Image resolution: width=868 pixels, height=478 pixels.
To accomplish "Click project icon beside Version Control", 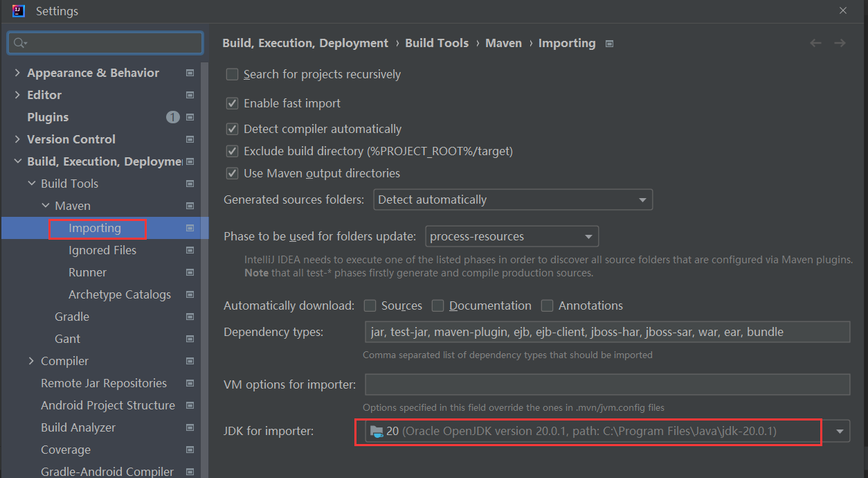I will tap(190, 139).
